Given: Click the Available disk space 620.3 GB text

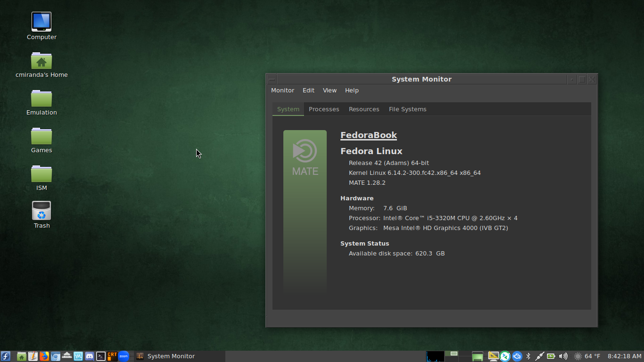Looking at the screenshot, I should point(397,254).
